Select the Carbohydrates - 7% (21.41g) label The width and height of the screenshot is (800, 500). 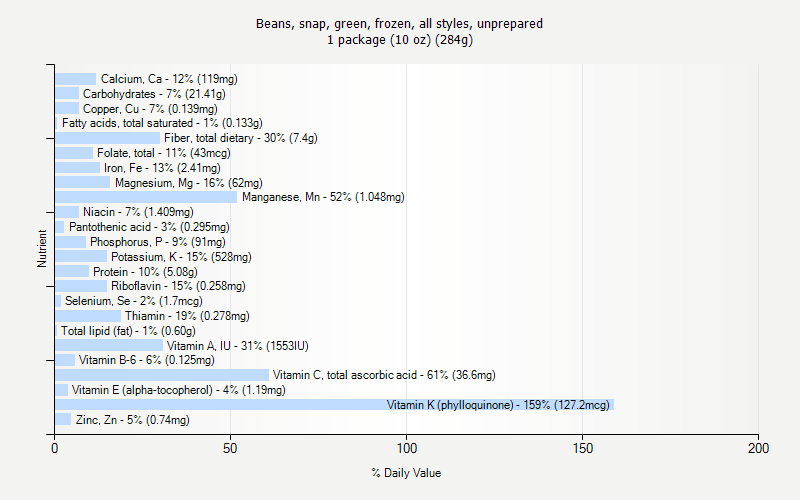tap(154, 94)
